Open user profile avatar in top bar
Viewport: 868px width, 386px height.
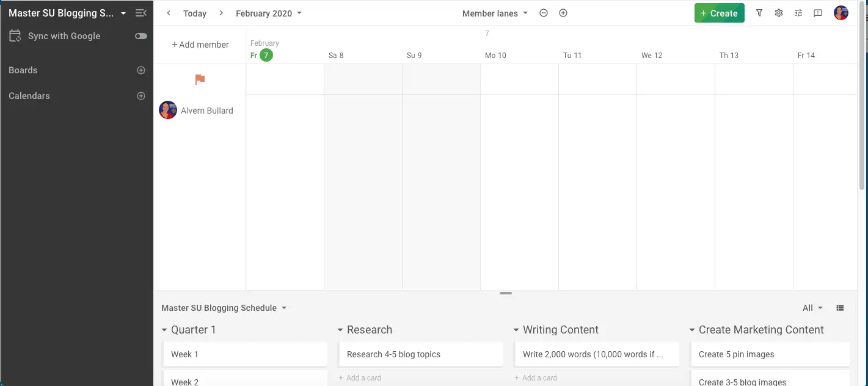[841, 13]
